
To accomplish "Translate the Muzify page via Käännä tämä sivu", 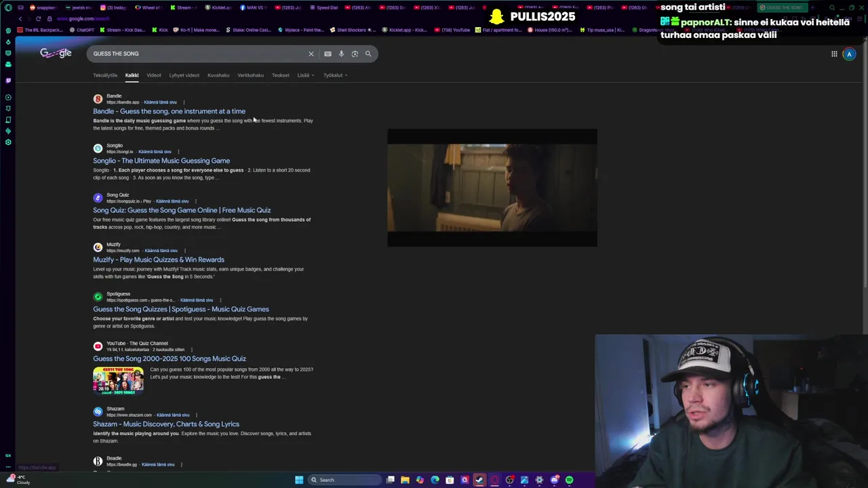I will tap(161, 251).
